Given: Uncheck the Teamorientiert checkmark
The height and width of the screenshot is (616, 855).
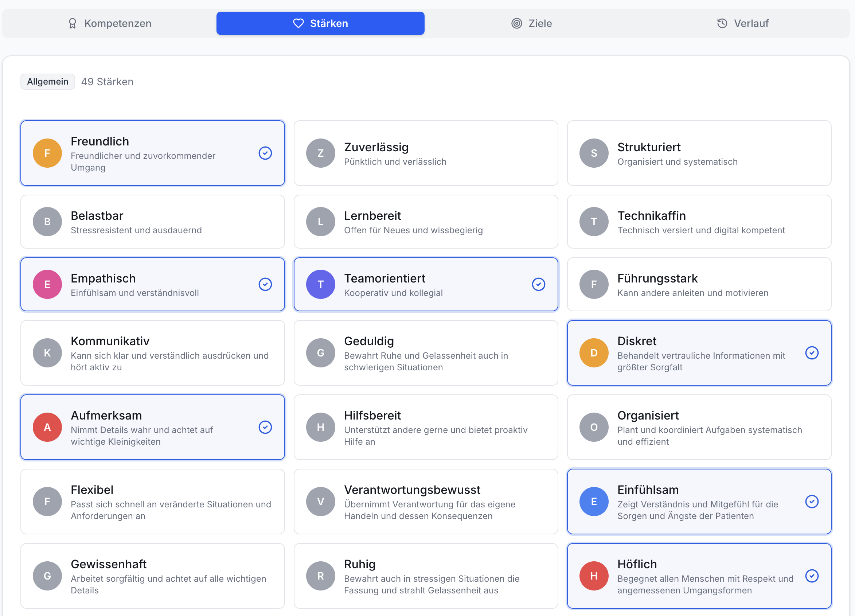Looking at the screenshot, I should (x=538, y=284).
